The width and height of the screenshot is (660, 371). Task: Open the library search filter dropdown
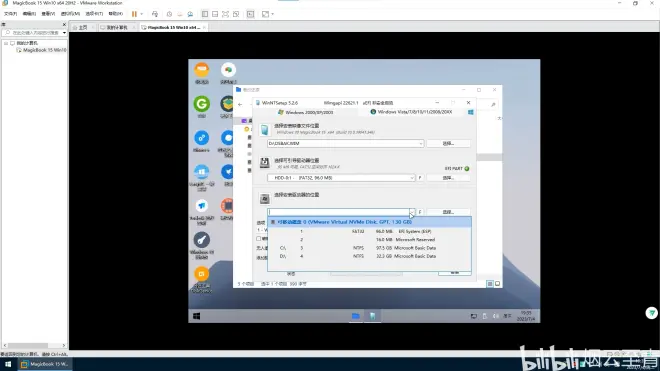pos(64,33)
